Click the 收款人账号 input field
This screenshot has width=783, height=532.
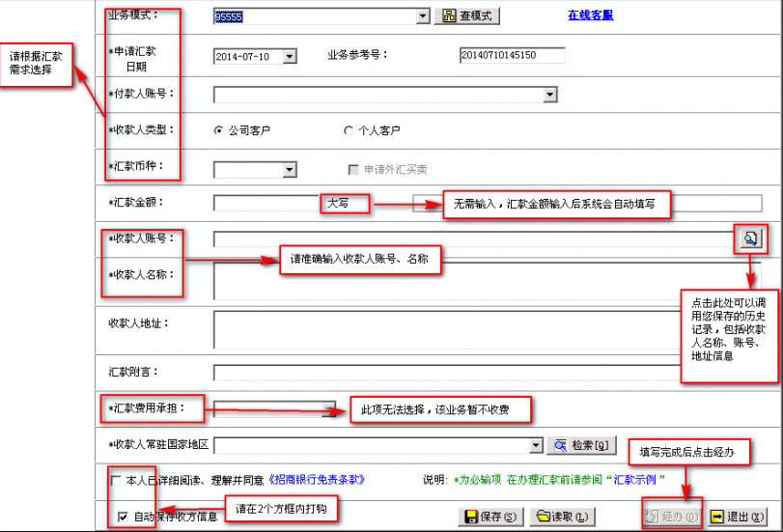(473, 238)
